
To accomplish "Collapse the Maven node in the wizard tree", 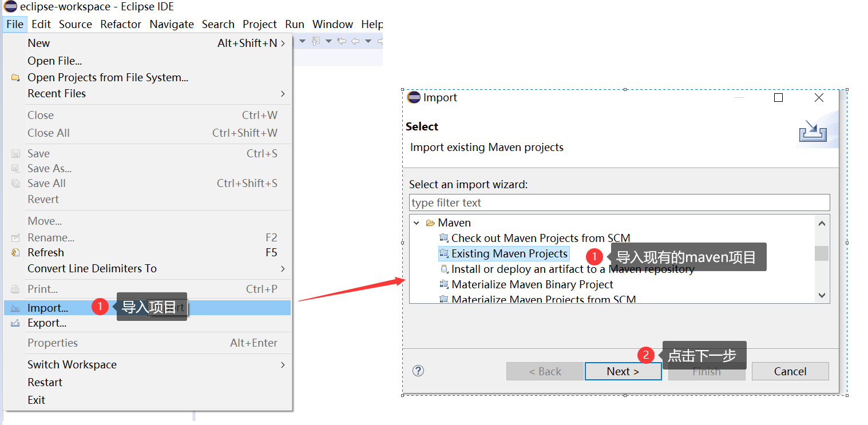I will (417, 223).
